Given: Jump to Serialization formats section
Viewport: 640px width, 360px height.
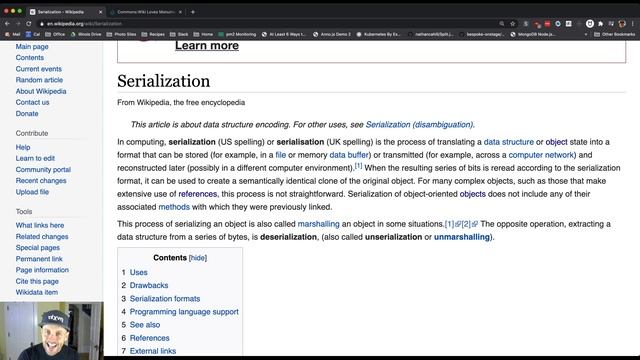Looking at the screenshot, I should pos(165,299).
